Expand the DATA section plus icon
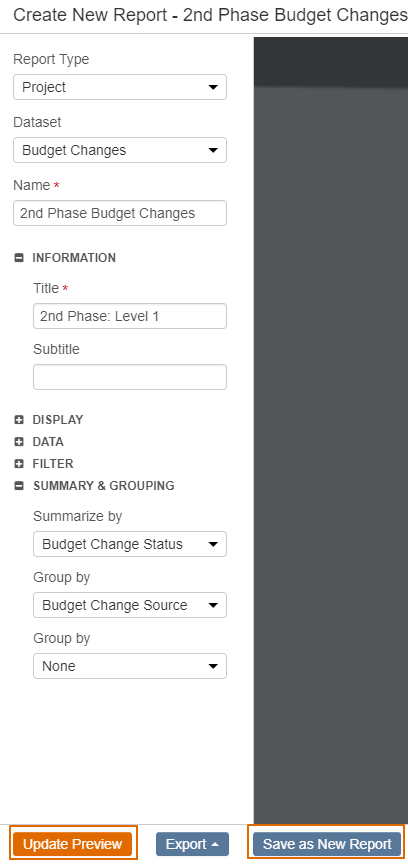This screenshot has height=864, width=408. point(19,442)
